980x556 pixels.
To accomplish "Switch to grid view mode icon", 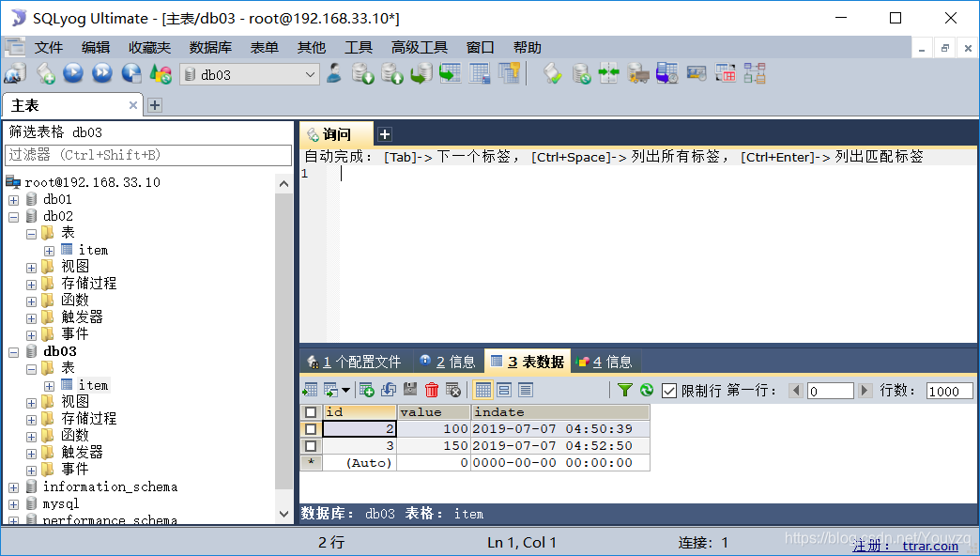I will [x=482, y=391].
